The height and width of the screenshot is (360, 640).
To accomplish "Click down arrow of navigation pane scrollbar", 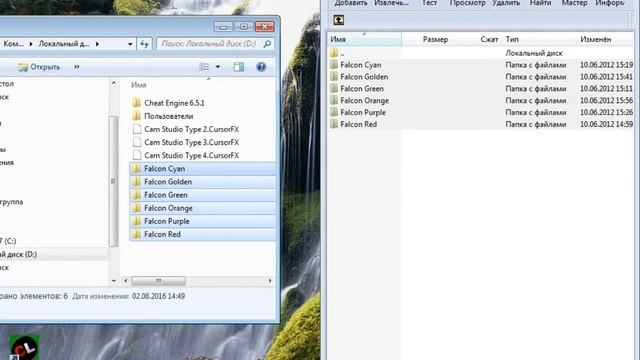I will pos(113,281).
